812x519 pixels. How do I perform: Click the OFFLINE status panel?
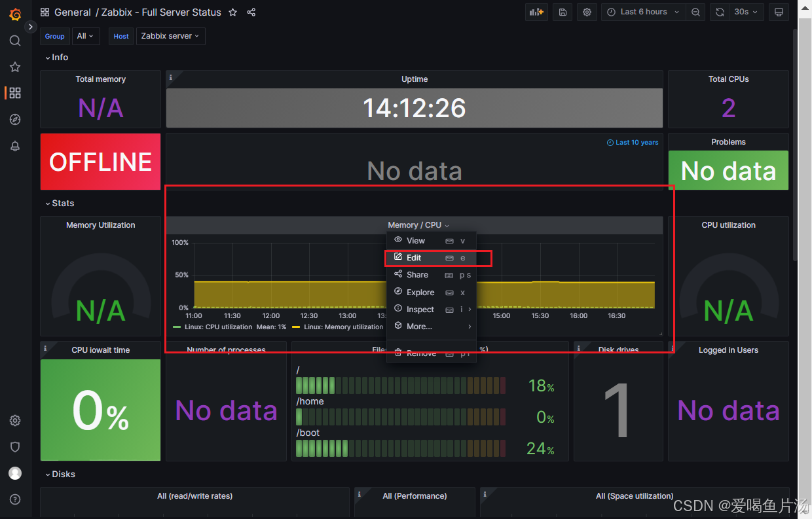click(x=100, y=162)
